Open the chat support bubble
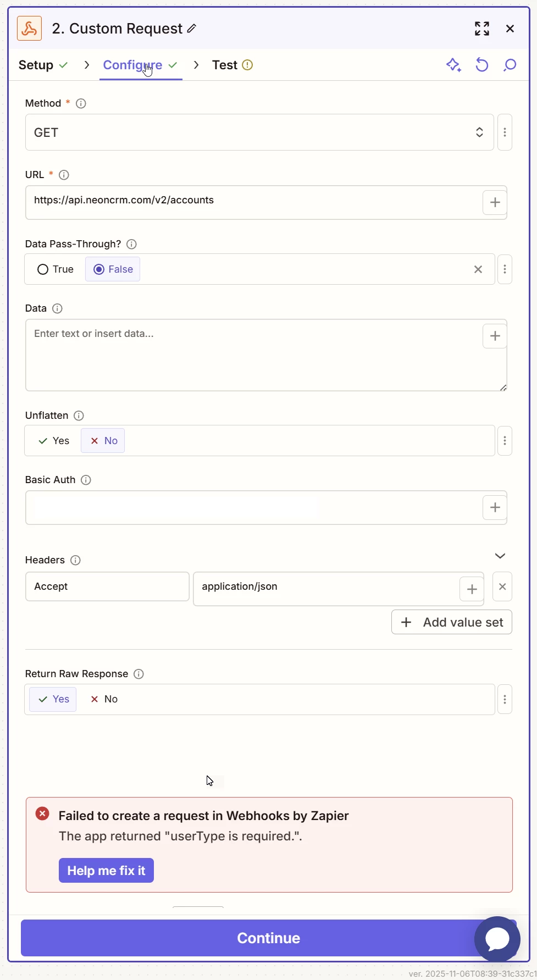Screen dimensions: 537x980 point(497,939)
